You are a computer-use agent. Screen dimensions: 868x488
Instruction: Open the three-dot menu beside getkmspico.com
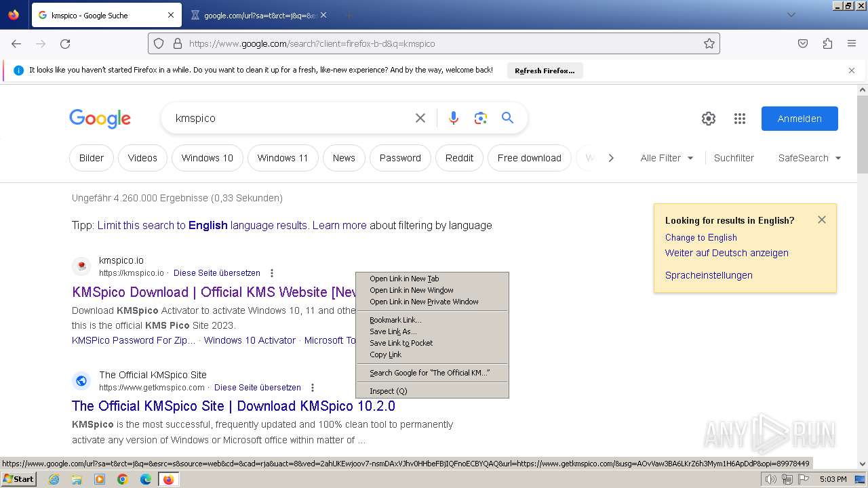coord(313,388)
